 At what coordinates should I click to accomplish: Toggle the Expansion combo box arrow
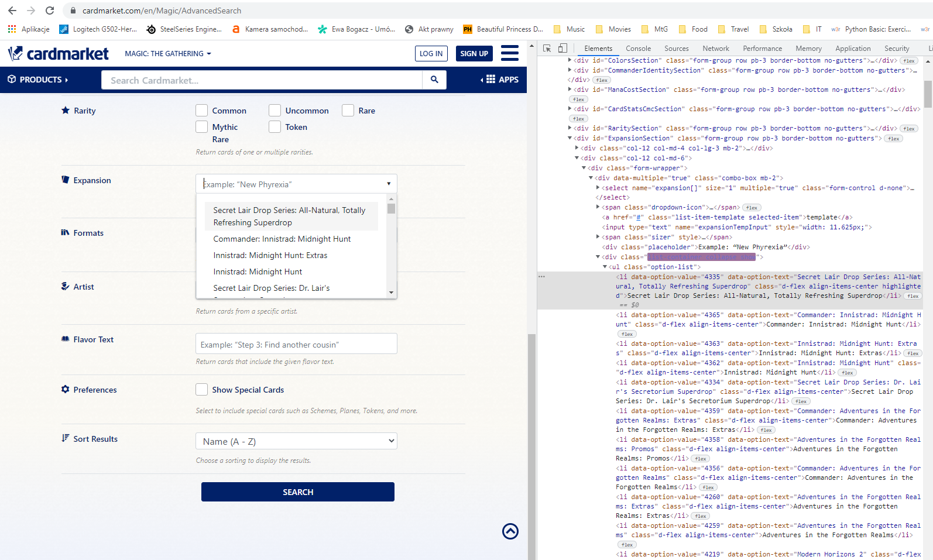[x=389, y=184]
